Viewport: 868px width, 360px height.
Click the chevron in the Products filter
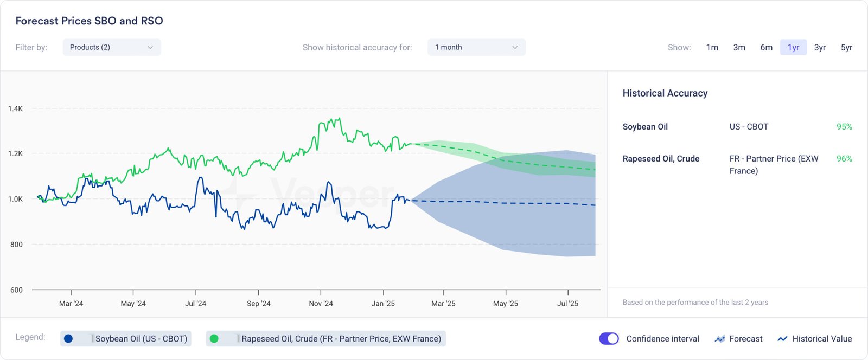tap(150, 47)
